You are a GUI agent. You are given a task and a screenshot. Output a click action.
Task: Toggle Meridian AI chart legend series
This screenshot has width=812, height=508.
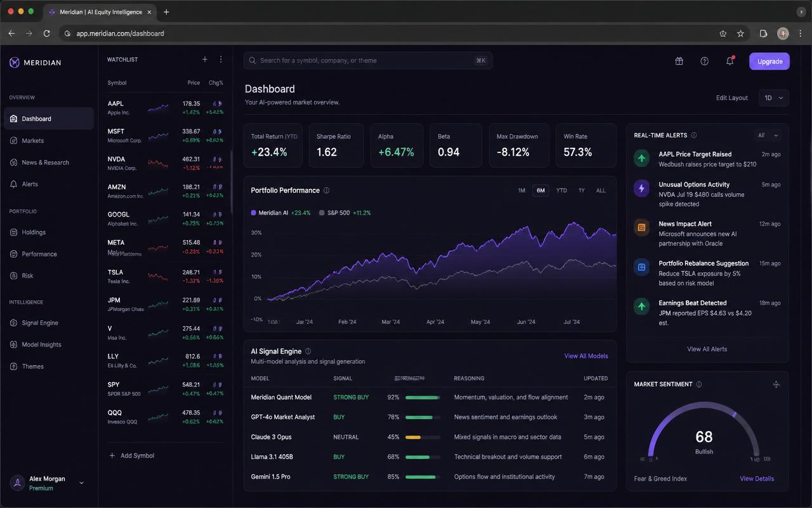(x=280, y=213)
